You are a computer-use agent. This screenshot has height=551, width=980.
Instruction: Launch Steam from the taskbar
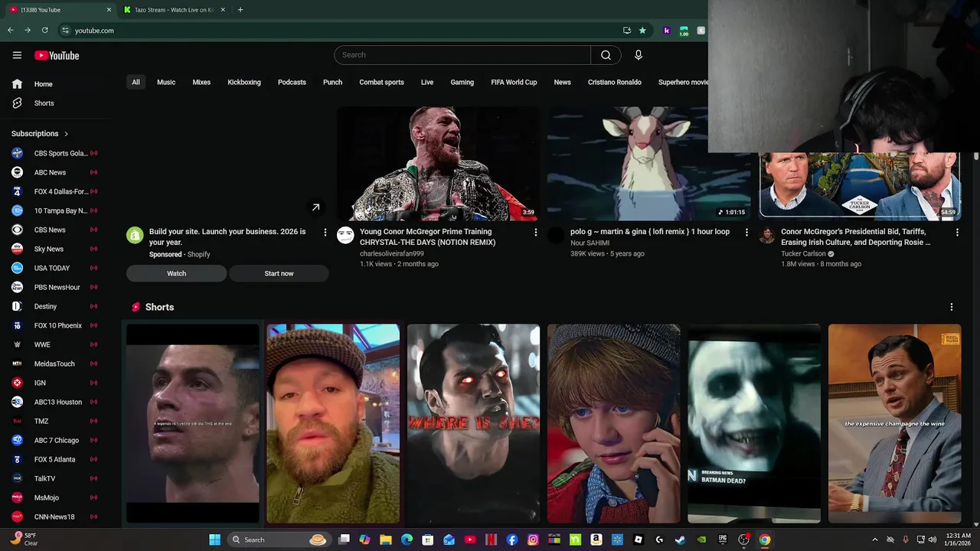[680, 540]
